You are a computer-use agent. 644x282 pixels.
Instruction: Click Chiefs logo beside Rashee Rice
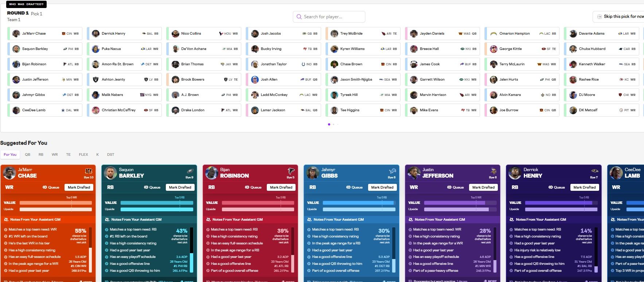[621, 80]
